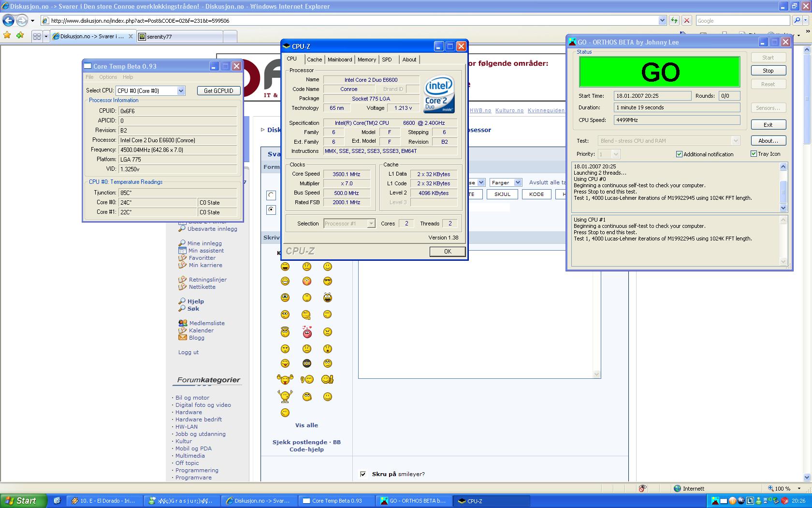Toggle the Tray Icon checkbox in ORTHOS
The height and width of the screenshot is (508, 812).
(754, 153)
